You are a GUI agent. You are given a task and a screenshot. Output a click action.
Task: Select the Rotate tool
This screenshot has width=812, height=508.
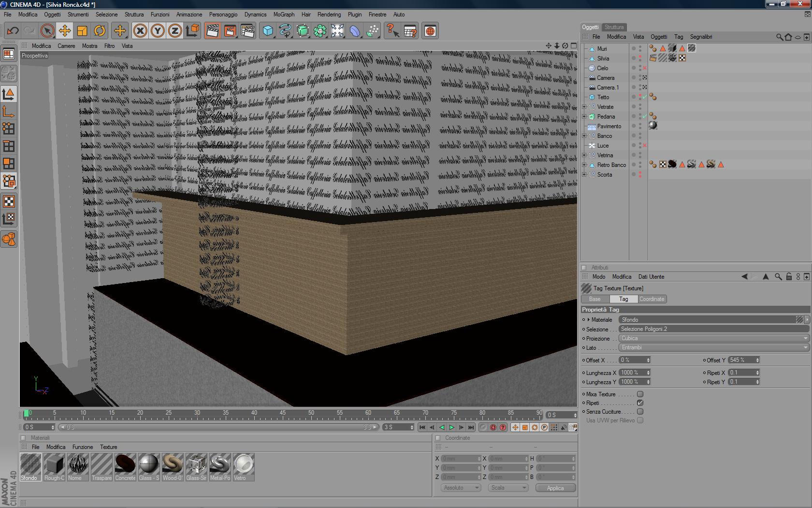(x=99, y=31)
